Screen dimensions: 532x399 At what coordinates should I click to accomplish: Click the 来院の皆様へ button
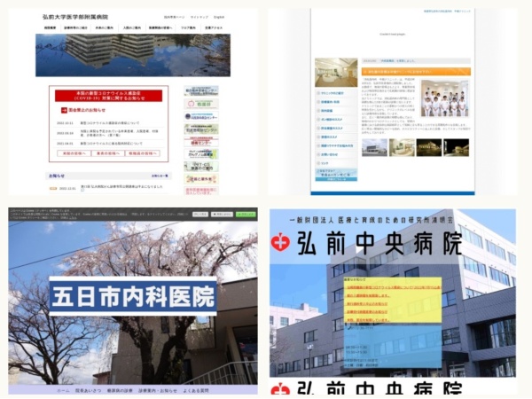(x=74, y=153)
